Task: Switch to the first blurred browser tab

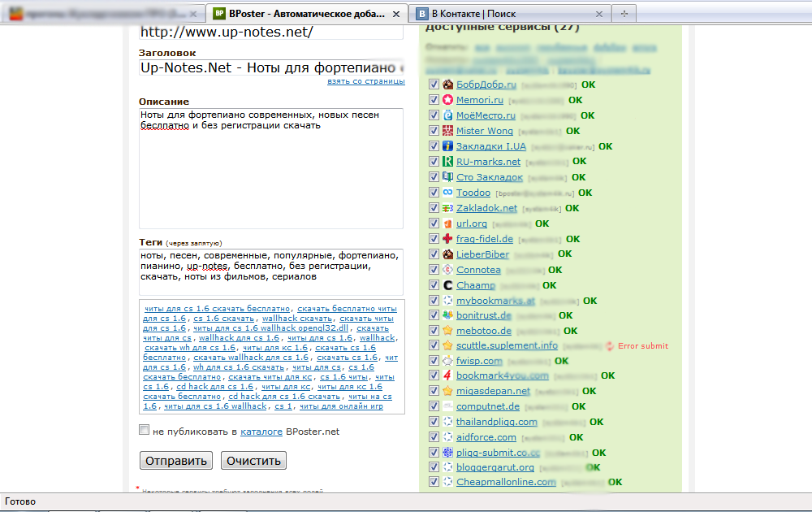Action: point(104,14)
